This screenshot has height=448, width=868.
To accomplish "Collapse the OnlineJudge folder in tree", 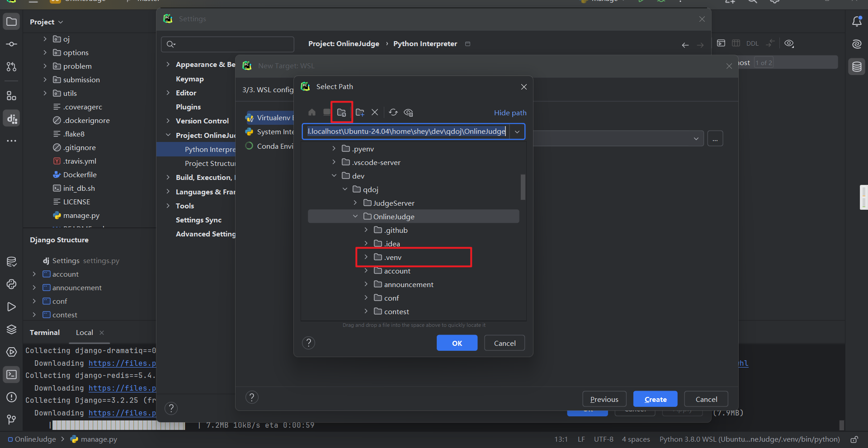I will coord(355,217).
